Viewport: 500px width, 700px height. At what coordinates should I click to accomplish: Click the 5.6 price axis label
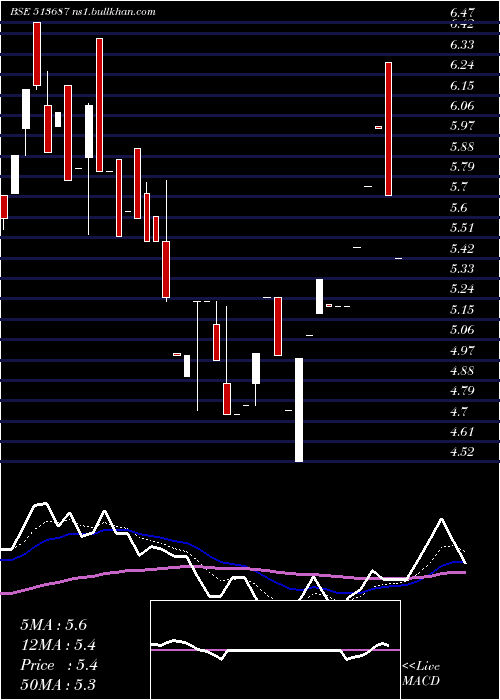(459, 208)
